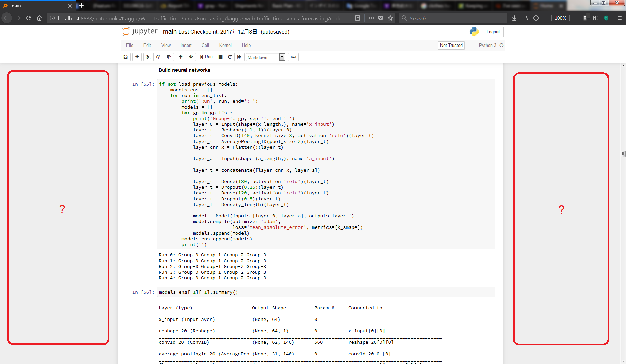Viewport: 626px width, 364px height.
Task: Open the command palette keyboard icon
Action: pyautogui.click(x=293, y=57)
